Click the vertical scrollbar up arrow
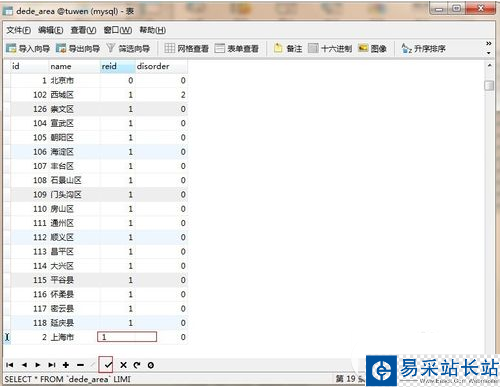500x387 pixels. click(489, 66)
